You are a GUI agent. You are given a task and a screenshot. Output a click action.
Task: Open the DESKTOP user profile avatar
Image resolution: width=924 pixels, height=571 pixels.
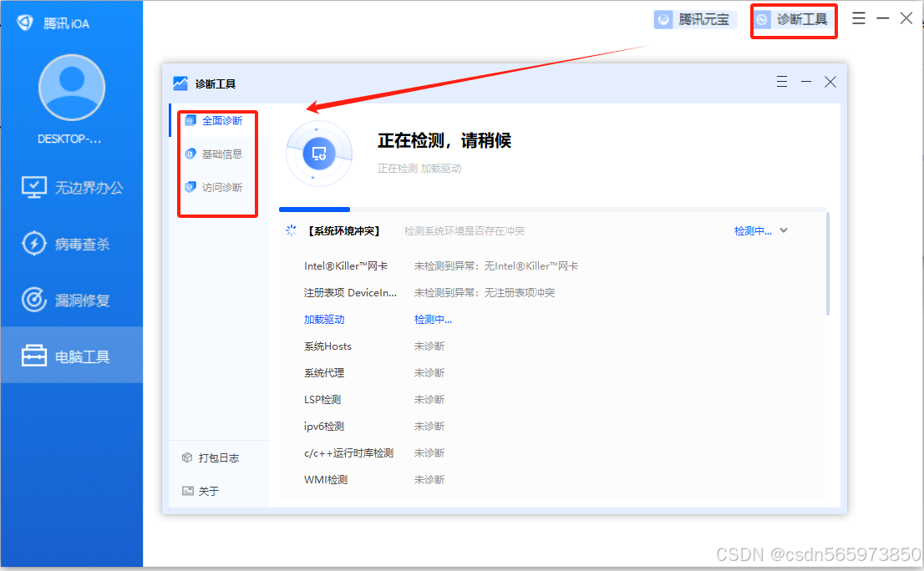pyautogui.click(x=71, y=86)
